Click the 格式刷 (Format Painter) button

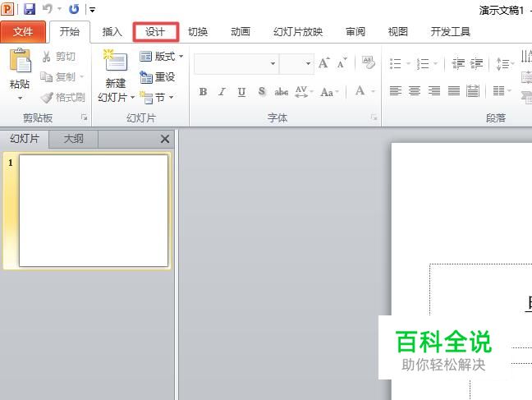click(62, 98)
